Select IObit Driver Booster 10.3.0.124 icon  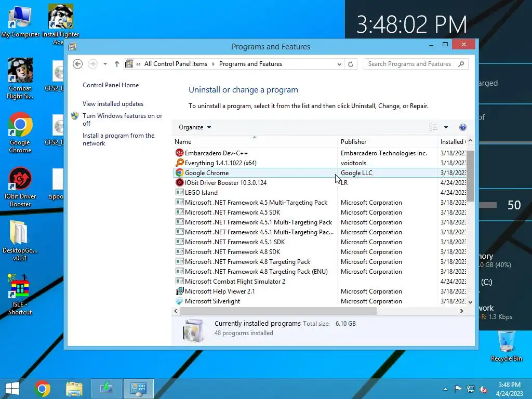click(x=179, y=182)
